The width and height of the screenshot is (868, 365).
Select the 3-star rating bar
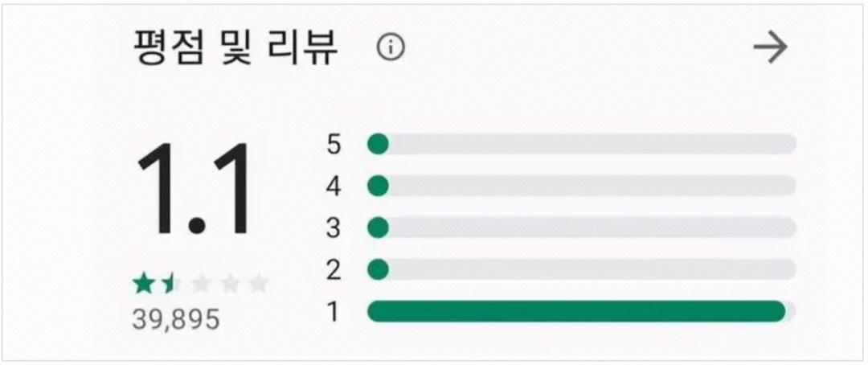click(581, 228)
